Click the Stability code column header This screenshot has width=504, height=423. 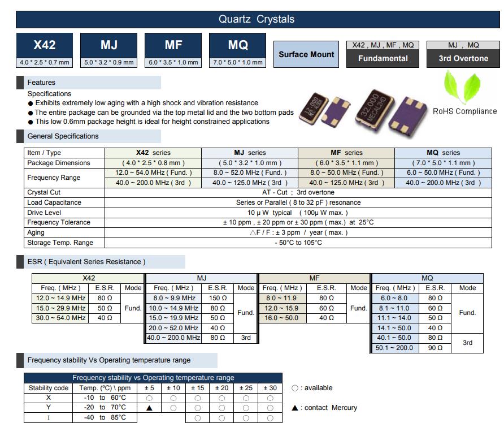[x=48, y=388]
